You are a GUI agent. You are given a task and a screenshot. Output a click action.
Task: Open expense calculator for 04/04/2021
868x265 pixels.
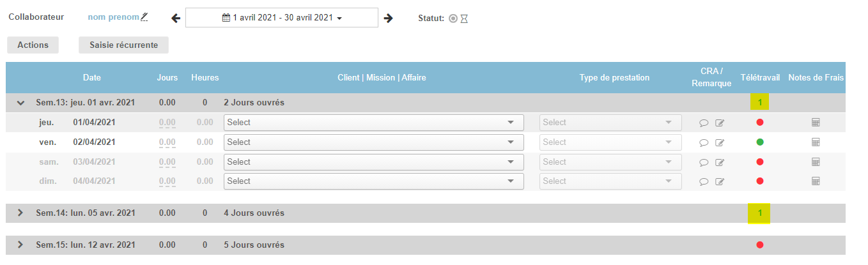point(816,181)
